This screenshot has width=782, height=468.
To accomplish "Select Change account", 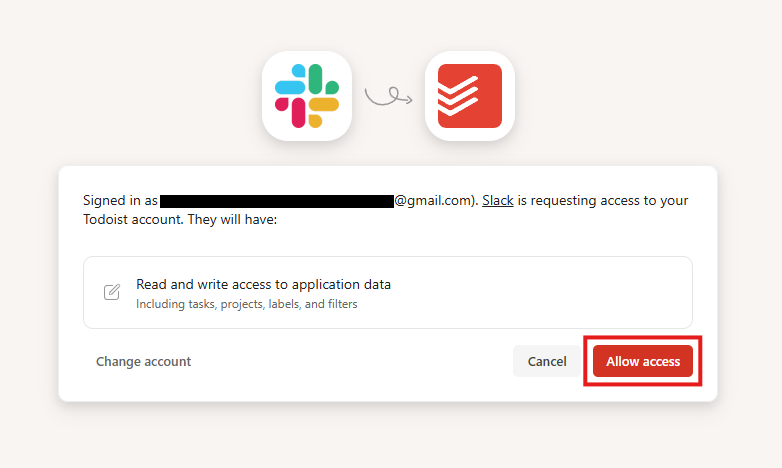I will tap(143, 361).
